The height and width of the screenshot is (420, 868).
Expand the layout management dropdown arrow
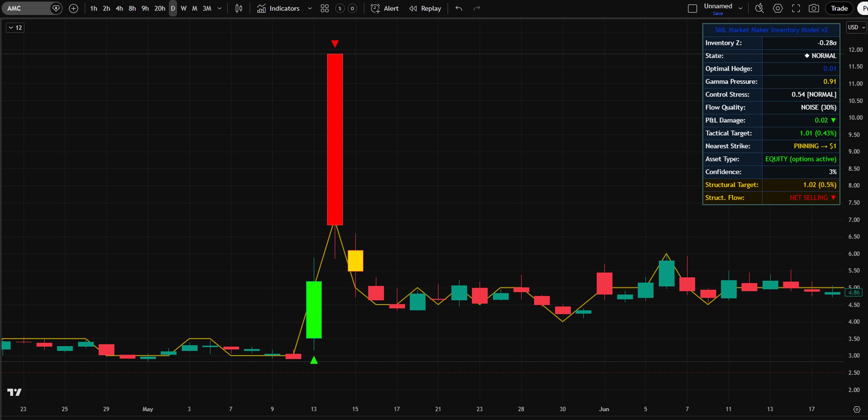pos(741,8)
